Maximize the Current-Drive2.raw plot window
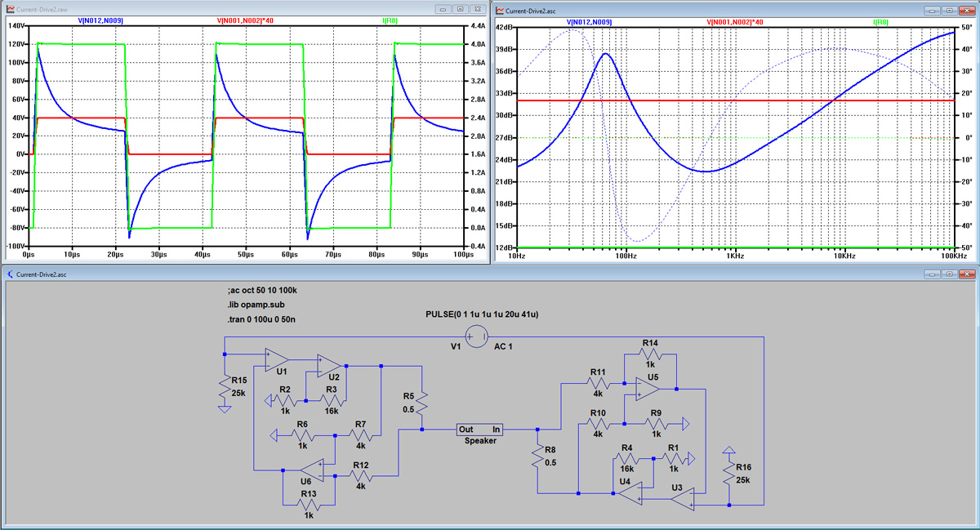The image size is (980, 530). 461,10
